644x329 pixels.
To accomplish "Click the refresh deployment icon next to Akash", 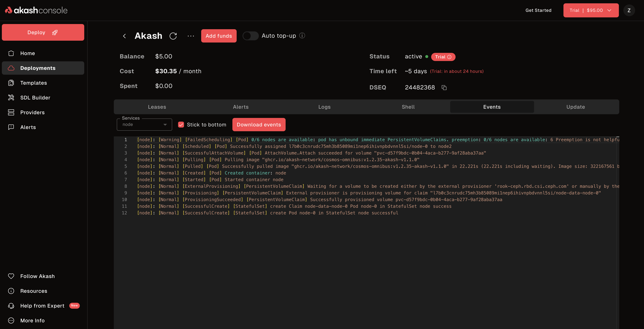I will (x=173, y=36).
